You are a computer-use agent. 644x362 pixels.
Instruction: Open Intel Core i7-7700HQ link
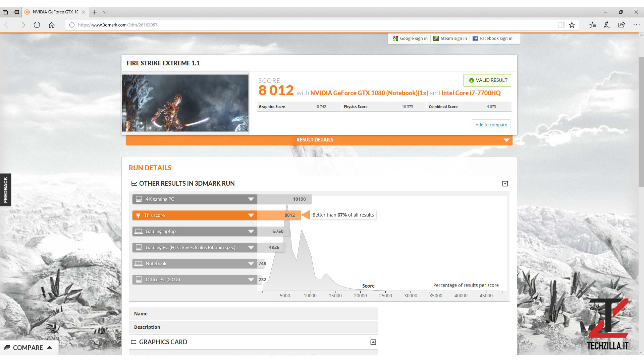[x=471, y=93]
